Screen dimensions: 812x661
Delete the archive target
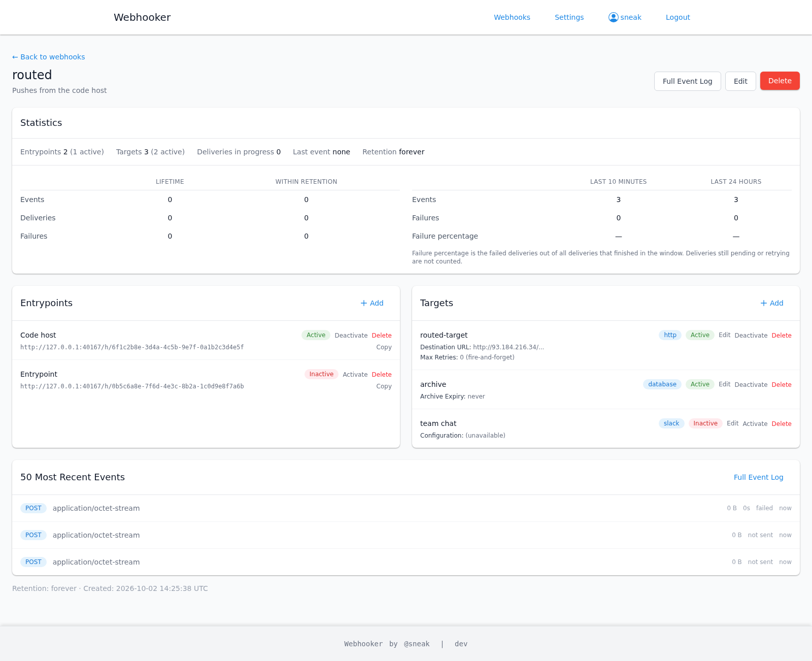782,385
